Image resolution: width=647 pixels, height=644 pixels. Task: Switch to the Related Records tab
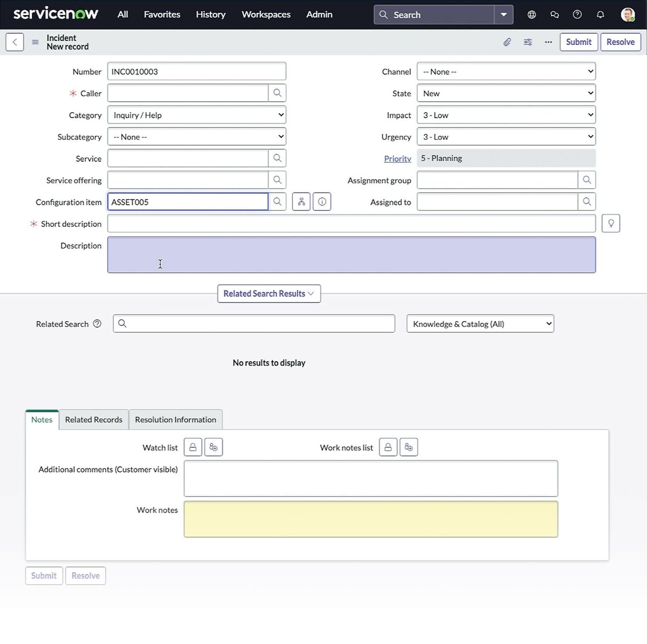point(93,419)
